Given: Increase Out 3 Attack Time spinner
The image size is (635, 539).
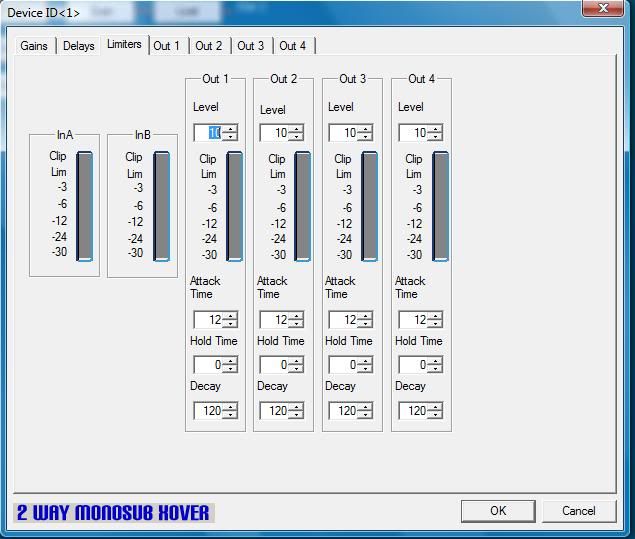Looking at the screenshot, I should pos(366,316).
